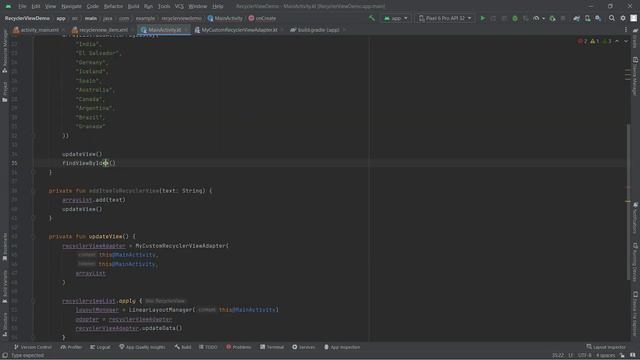Image resolution: width=640 pixels, height=360 pixels.
Task: Click UTF-8 encoding in status bar
Action: 584,356
